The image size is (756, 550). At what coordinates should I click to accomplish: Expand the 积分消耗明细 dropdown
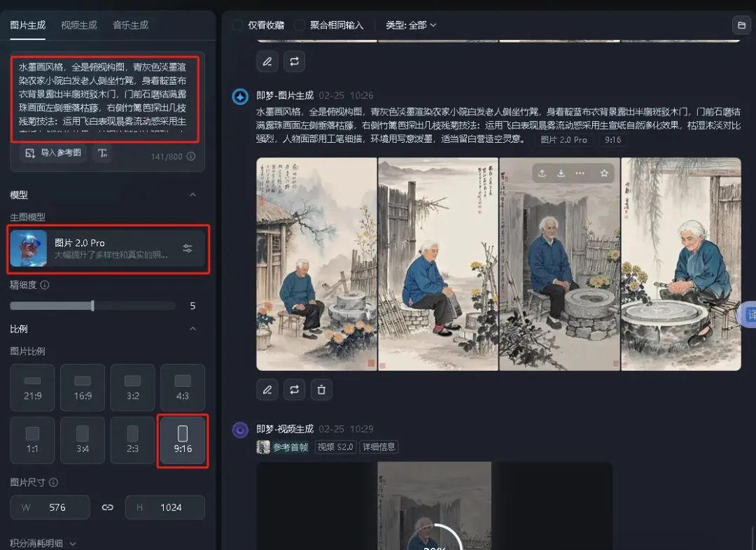click(43, 543)
